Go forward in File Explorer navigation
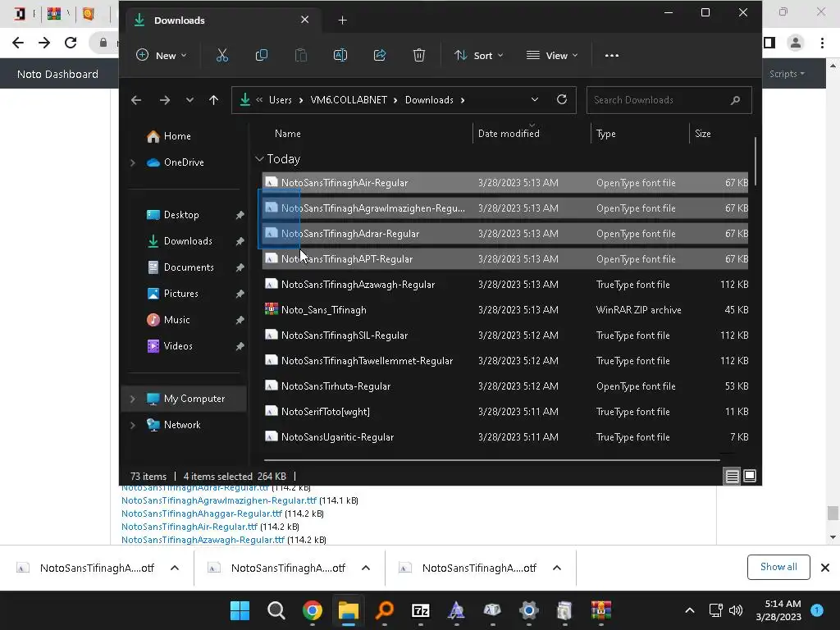 tap(164, 100)
